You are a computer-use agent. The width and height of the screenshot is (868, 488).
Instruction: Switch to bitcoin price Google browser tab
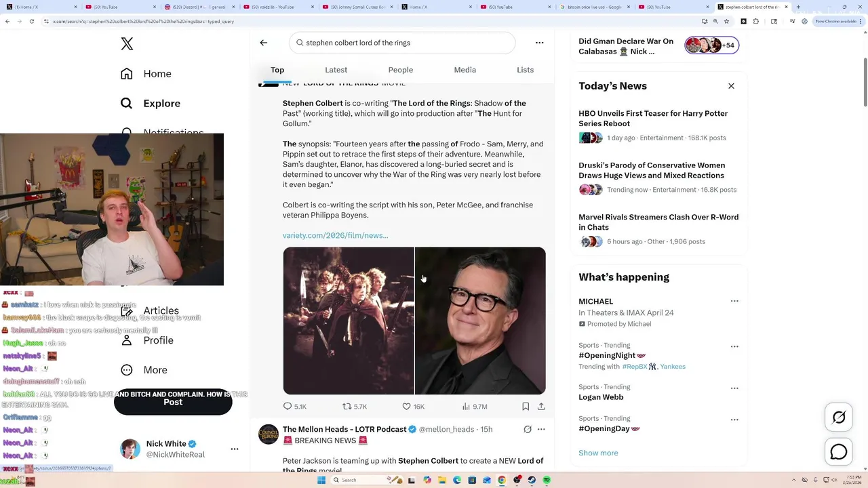594,7
